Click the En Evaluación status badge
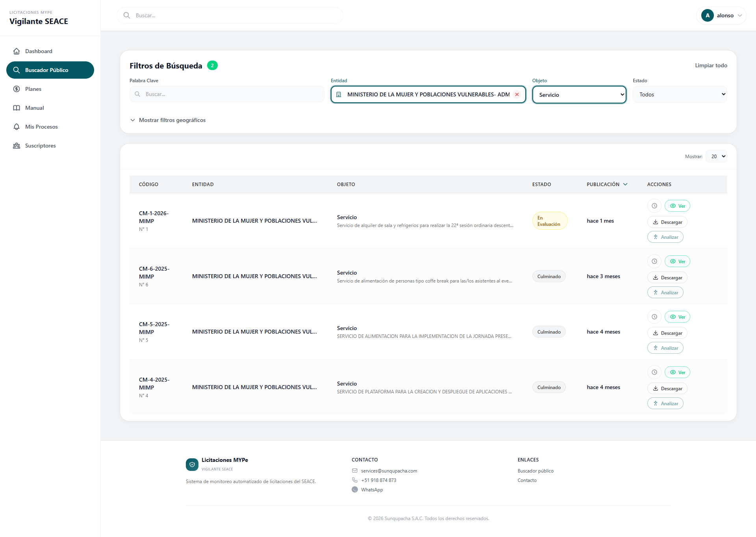The image size is (756, 537). [x=550, y=220]
